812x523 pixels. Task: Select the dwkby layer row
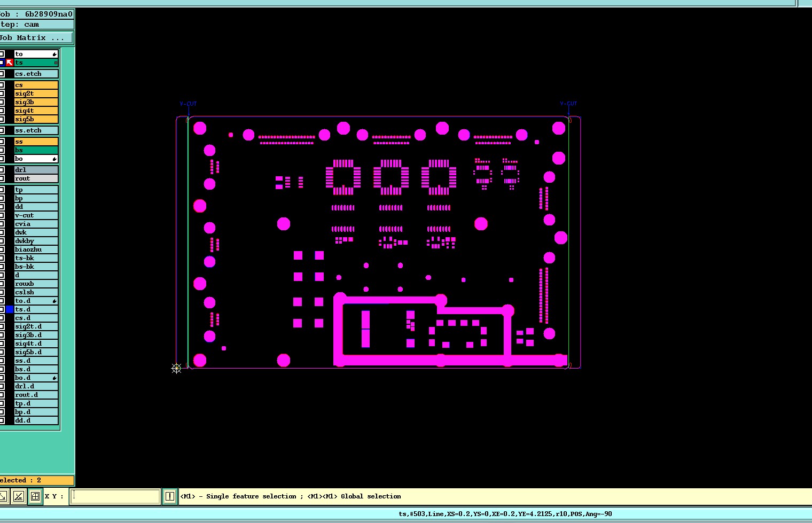(36, 241)
